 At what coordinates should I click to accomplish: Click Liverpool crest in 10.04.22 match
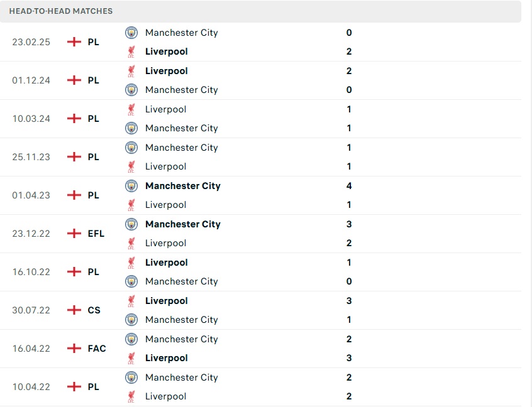pos(131,396)
